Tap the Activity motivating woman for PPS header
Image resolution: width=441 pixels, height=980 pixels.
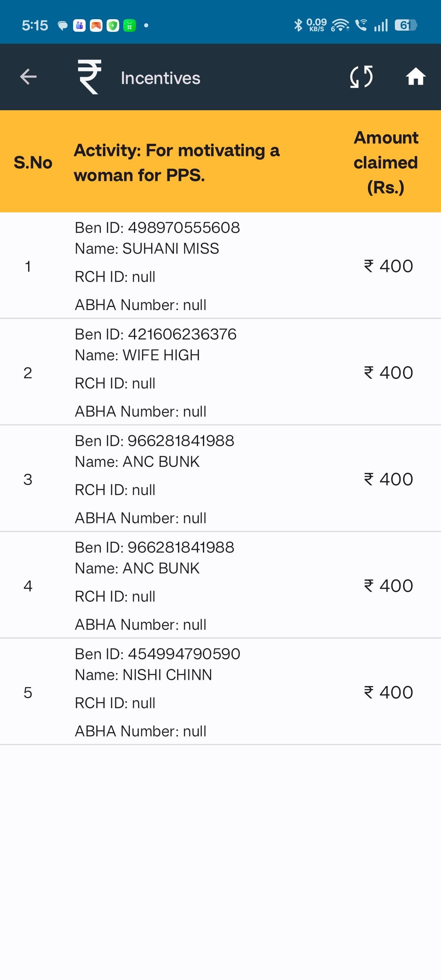pos(177,163)
